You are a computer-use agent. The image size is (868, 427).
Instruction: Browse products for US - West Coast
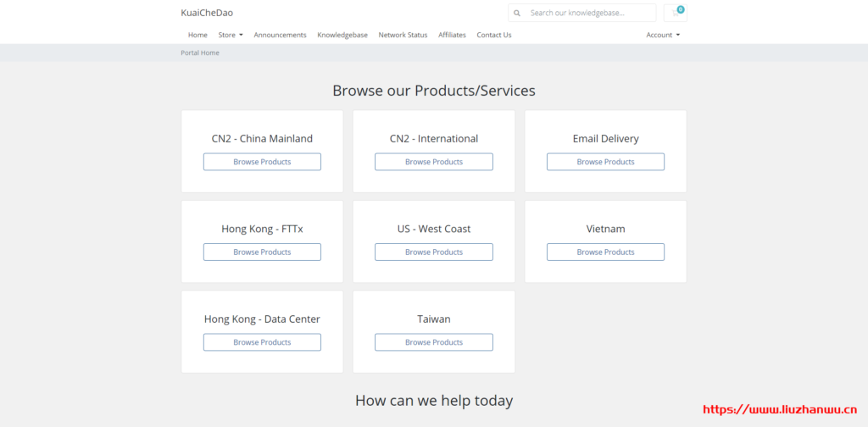coord(434,252)
